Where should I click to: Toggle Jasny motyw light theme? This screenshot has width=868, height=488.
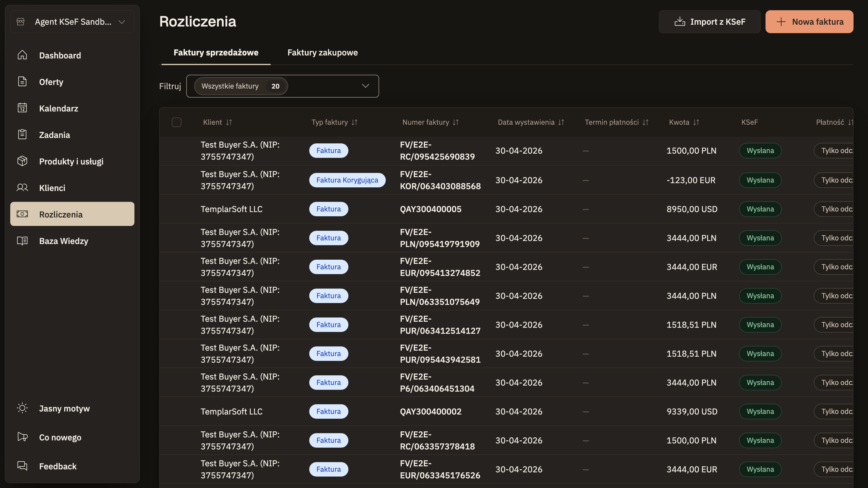pyautogui.click(x=72, y=408)
